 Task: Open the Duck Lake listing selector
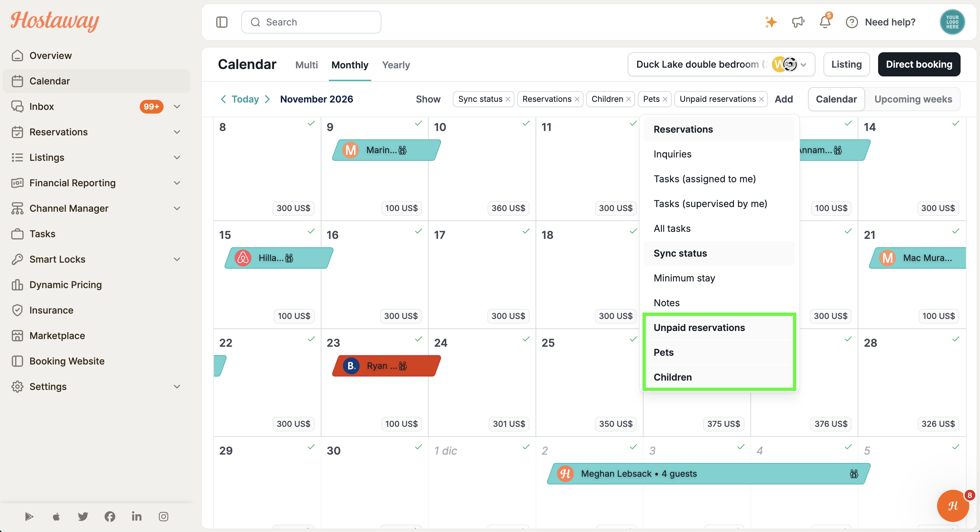pyautogui.click(x=721, y=64)
